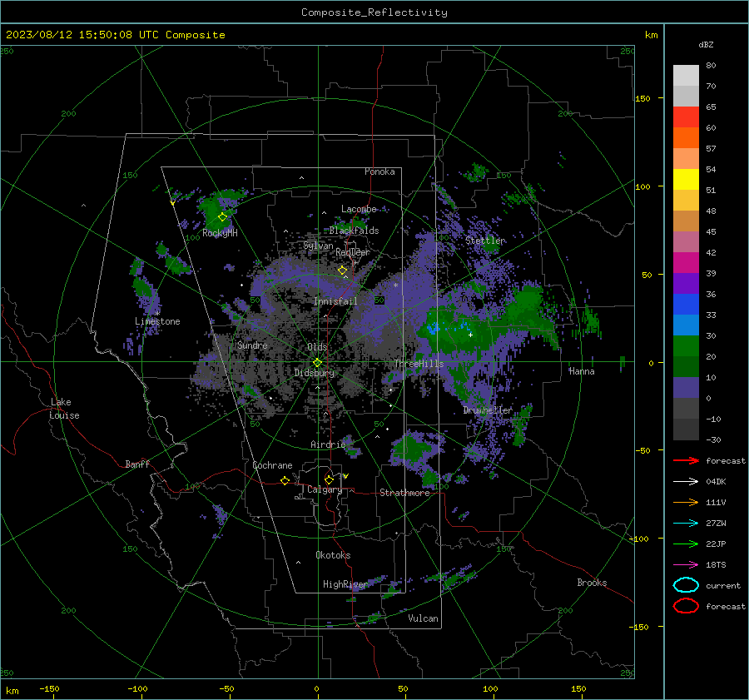Image resolution: width=749 pixels, height=700 pixels.
Task: Select the orange 111V arrow symbol
Action: tap(686, 502)
